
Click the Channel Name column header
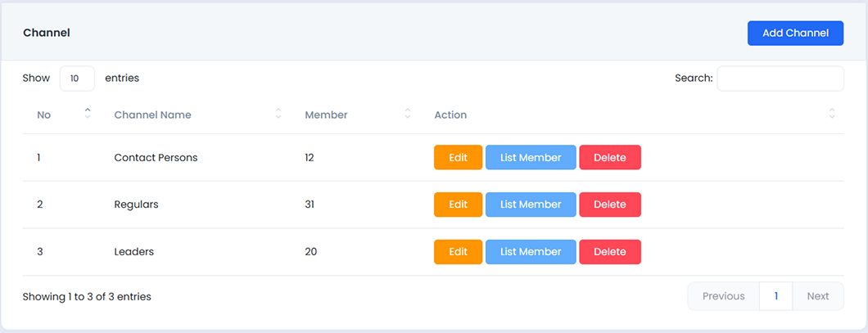tap(153, 115)
